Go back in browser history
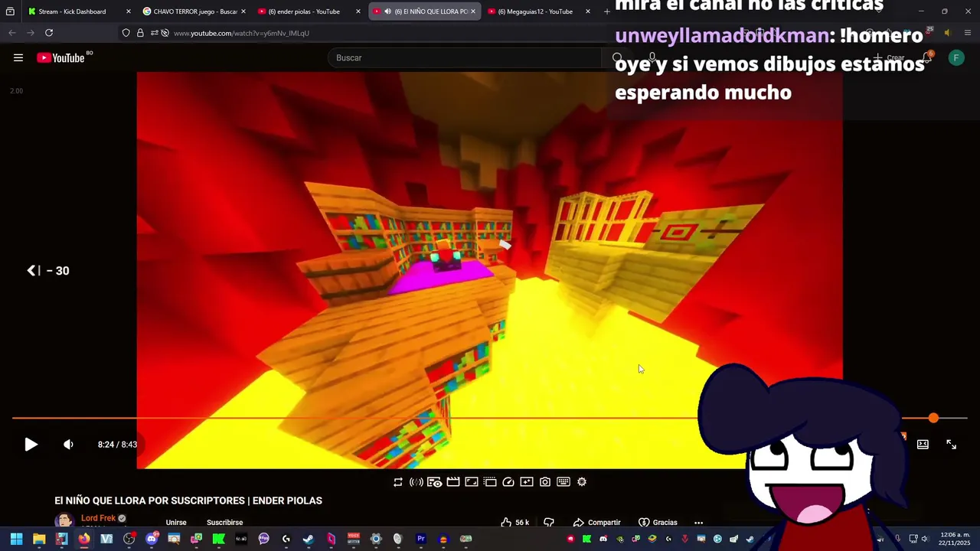The width and height of the screenshot is (980, 551). (x=11, y=33)
